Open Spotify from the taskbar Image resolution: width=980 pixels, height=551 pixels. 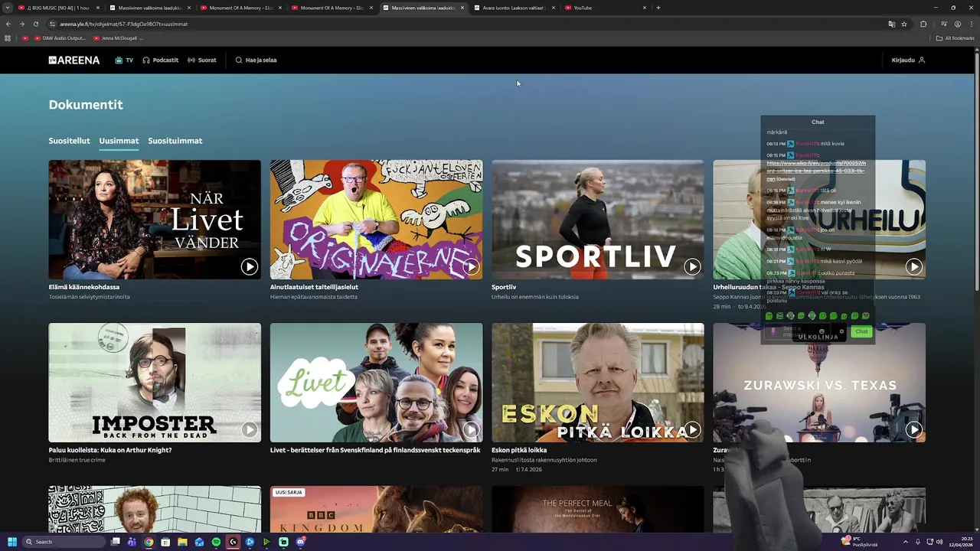(x=216, y=542)
